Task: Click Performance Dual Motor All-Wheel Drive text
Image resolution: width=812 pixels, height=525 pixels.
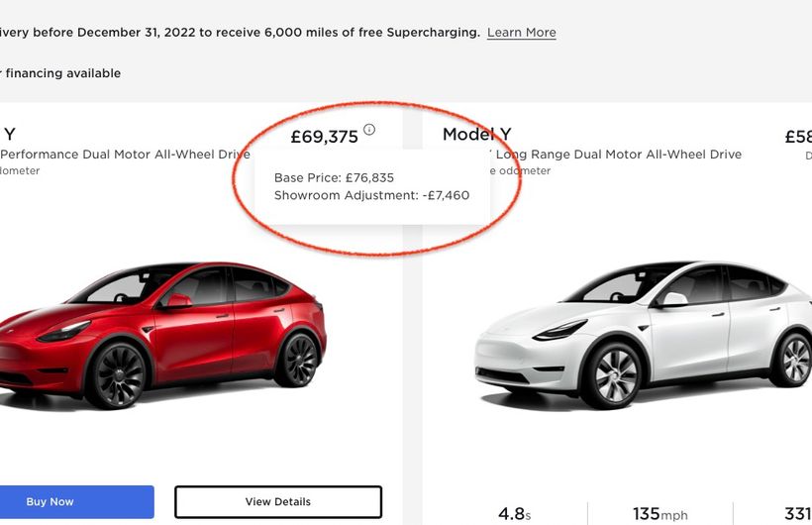Action: [x=126, y=155]
